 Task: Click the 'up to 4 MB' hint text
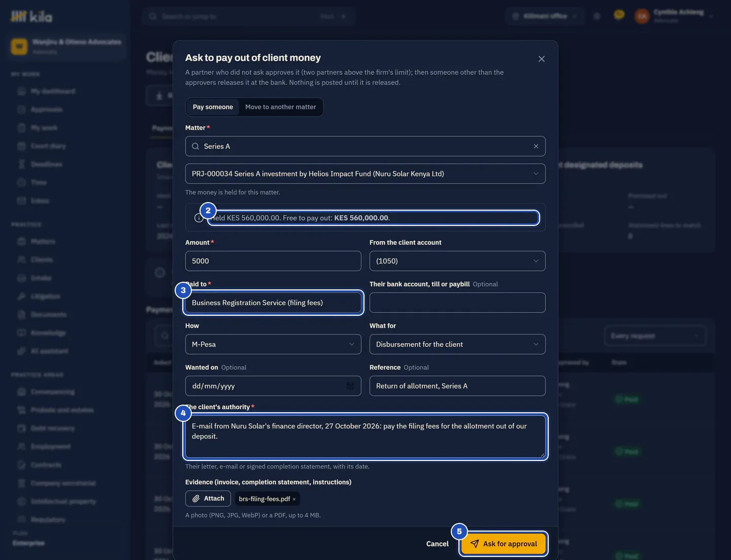tap(301, 515)
